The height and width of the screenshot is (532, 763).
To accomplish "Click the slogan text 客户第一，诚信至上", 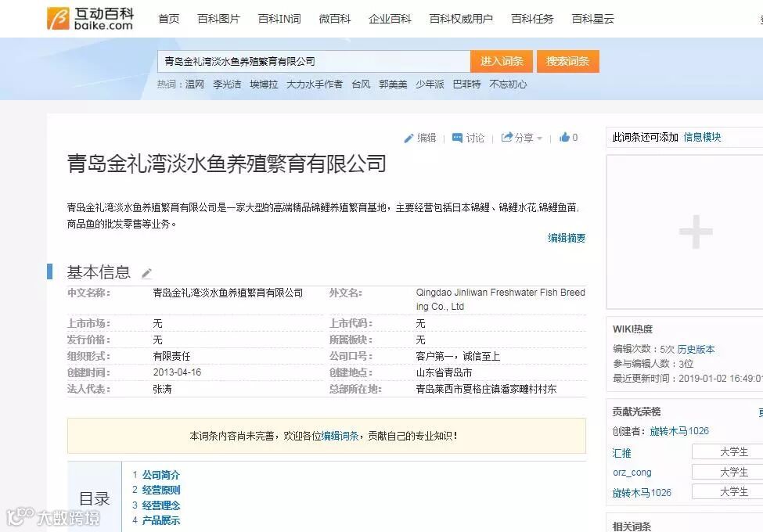I will (458, 356).
